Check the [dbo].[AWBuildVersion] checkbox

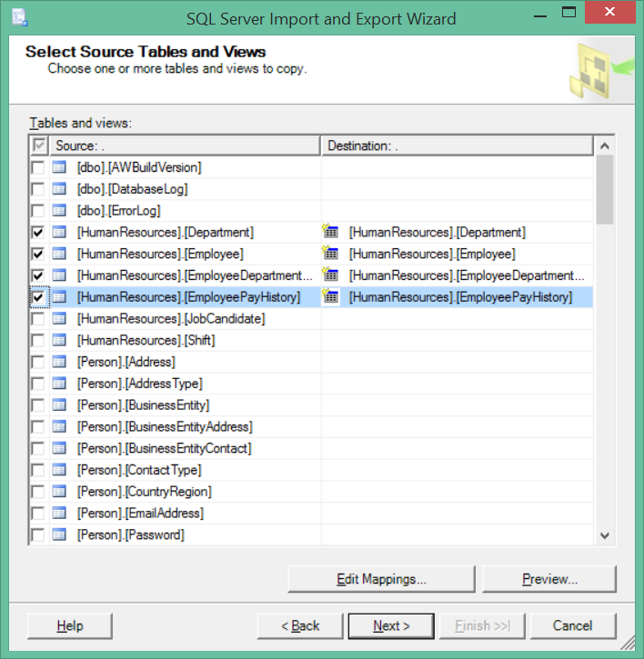pos(38,167)
